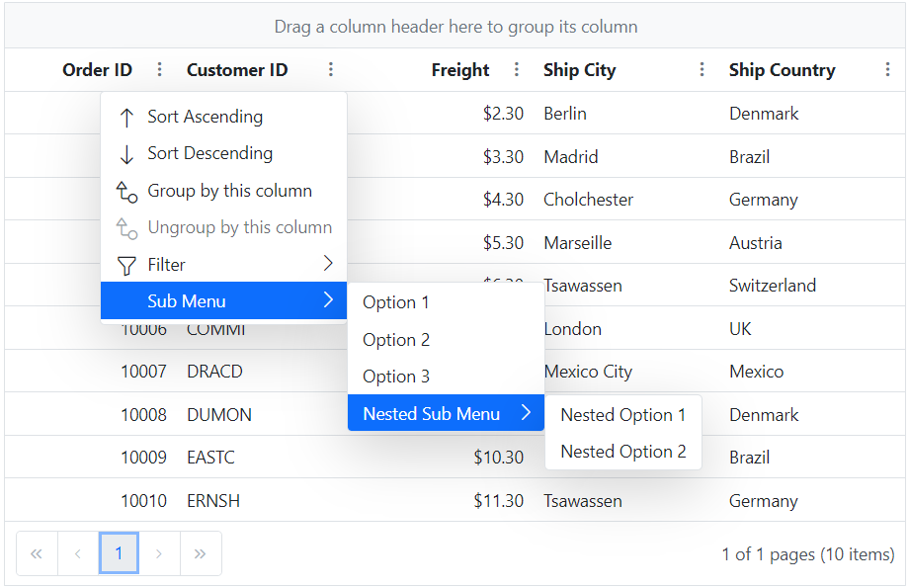
Task: Click the $2.30 freight cell
Action: point(503,113)
